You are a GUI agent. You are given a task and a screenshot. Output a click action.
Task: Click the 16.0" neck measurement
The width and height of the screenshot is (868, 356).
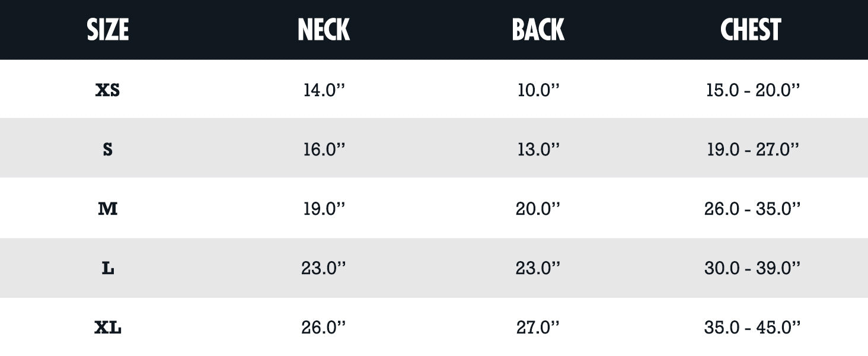click(x=324, y=150)
